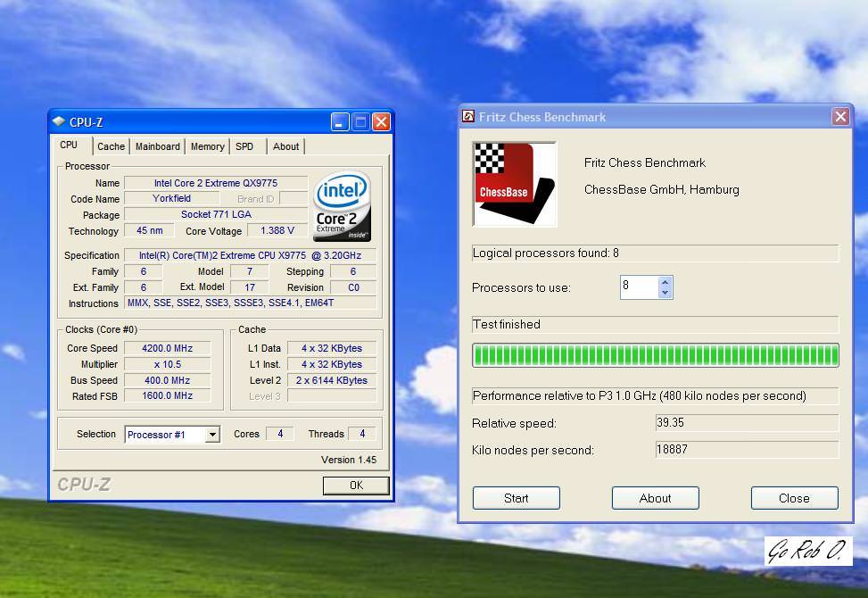Click the code name value Yorkfield
The height and width of the screenshot is (598, 868).
171,198
